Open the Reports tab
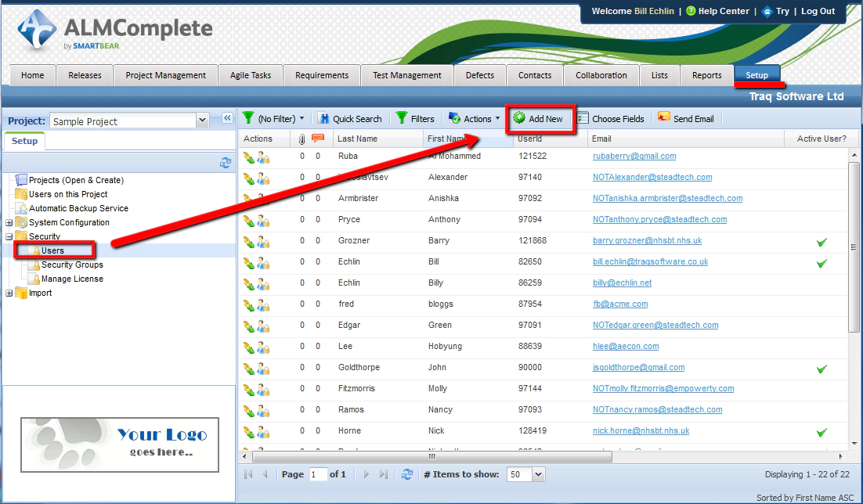This screenshot has height=504, width=863. tap(706, 75)
